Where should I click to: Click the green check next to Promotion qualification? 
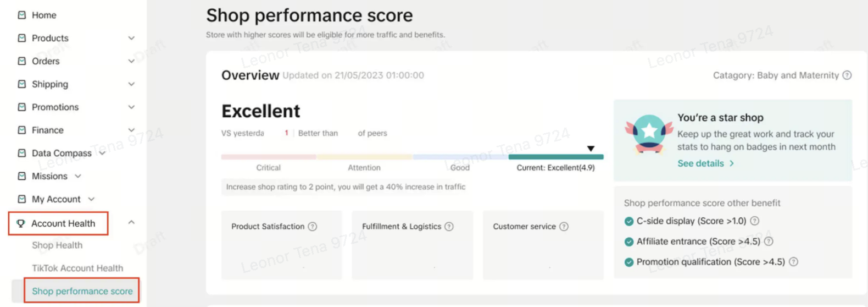coord(629,262)
